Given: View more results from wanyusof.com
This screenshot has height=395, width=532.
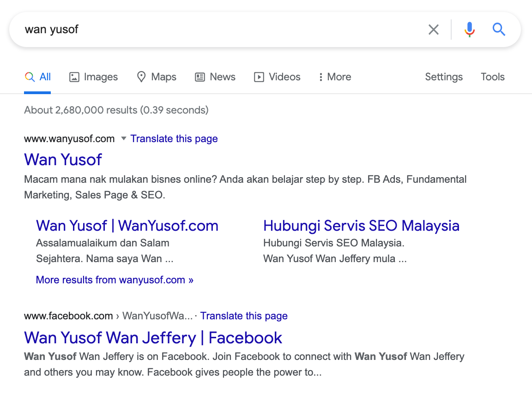Looking at the screenshot, I should pyautogui.click(x=115, y=280).
